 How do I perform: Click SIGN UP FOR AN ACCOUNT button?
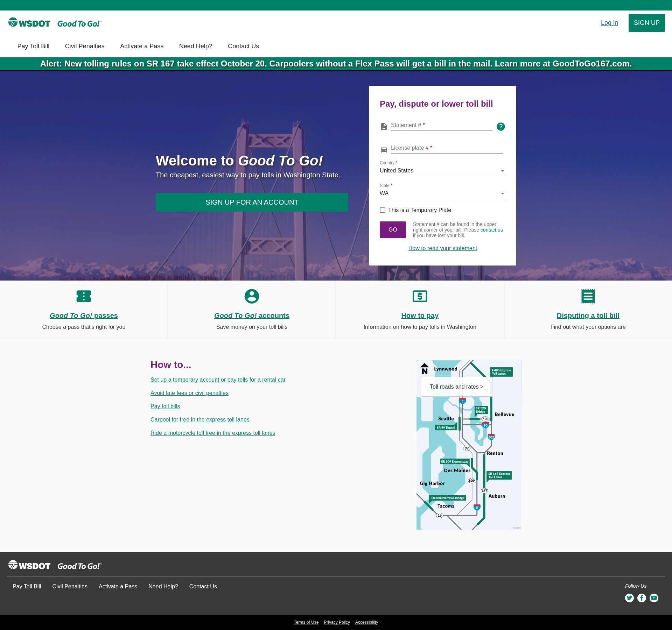click(x=252, y=202)
